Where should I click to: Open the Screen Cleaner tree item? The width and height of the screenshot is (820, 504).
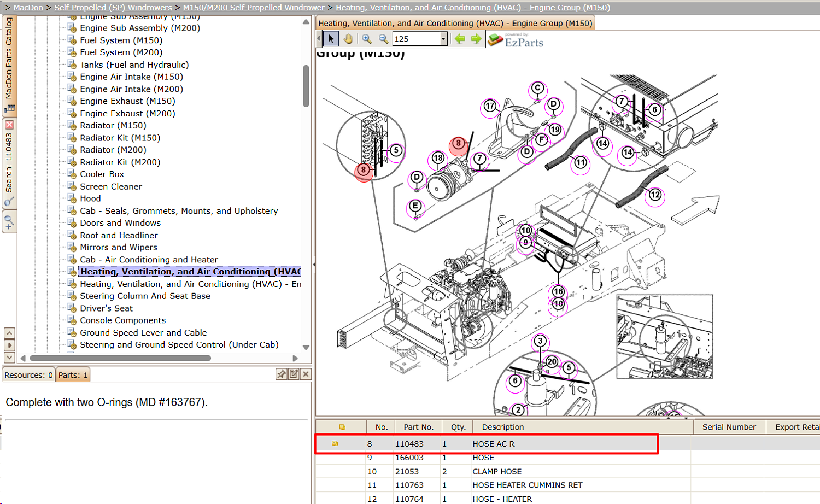111,186
